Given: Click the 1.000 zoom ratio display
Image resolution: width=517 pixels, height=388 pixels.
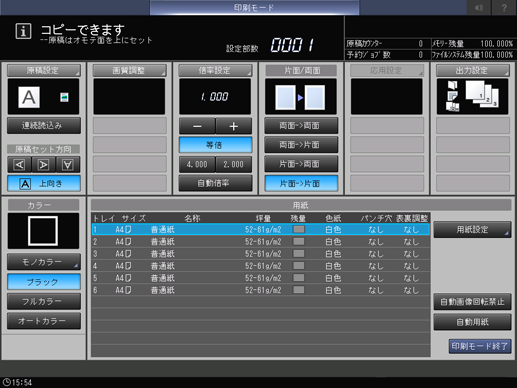Looking at the screenshot, I should (x=215, y=97).
